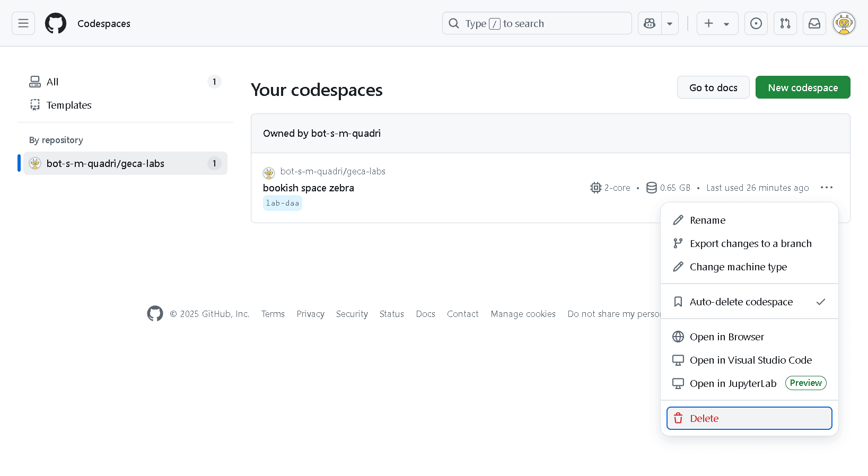Click the Codespaces header title
This screenshot has height=476, width=868.
pyautogui.click(x=104, y=23)
